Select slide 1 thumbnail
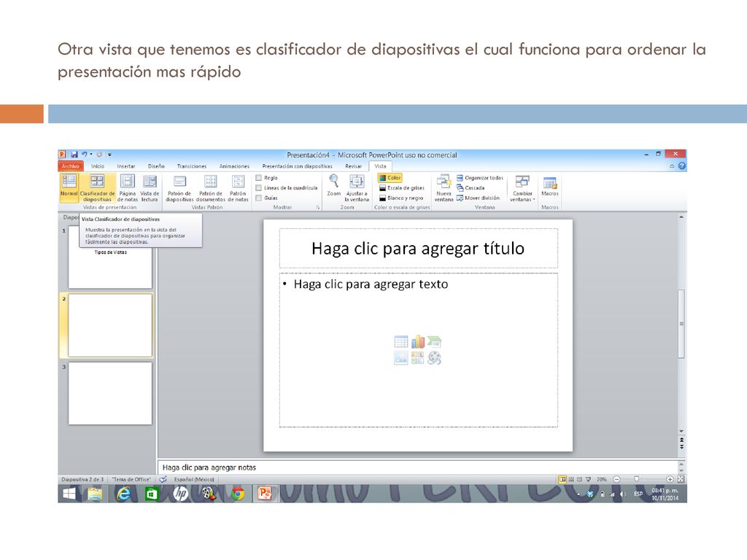This screenshot has width=747, height=560. (110, 257)
